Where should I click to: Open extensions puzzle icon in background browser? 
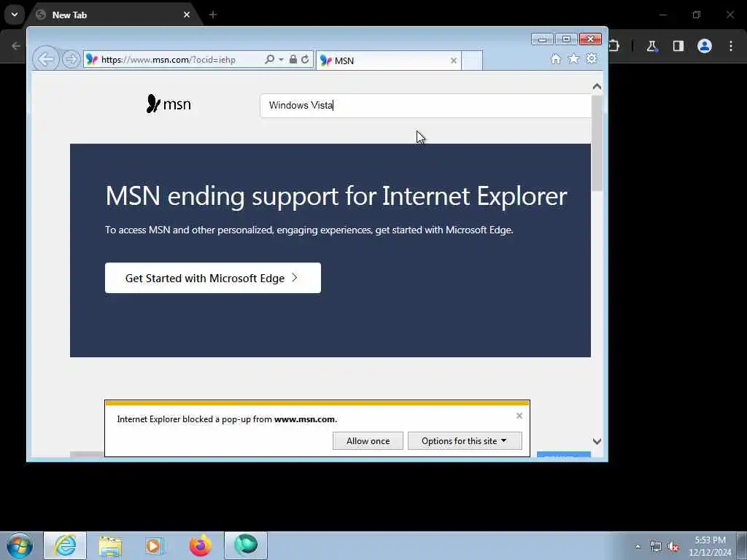[x=614, y=46]
